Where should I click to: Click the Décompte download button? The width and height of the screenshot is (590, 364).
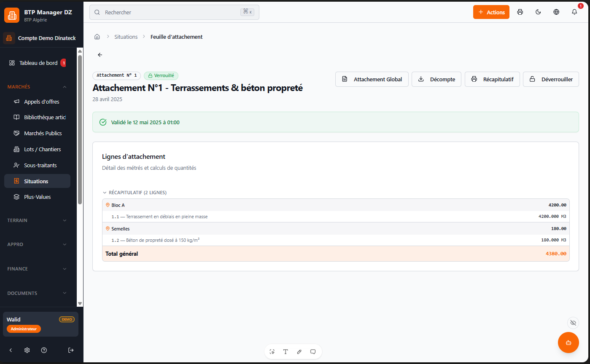(x=436, y=79)
